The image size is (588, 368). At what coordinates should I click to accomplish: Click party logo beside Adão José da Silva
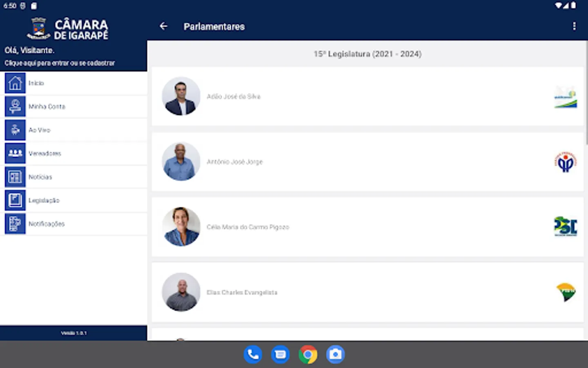pos(566,97)
